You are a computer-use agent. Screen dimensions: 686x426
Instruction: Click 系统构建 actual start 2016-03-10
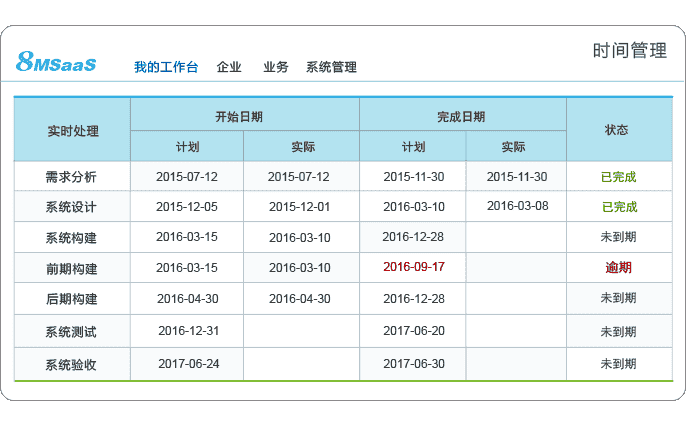(299, 237)
